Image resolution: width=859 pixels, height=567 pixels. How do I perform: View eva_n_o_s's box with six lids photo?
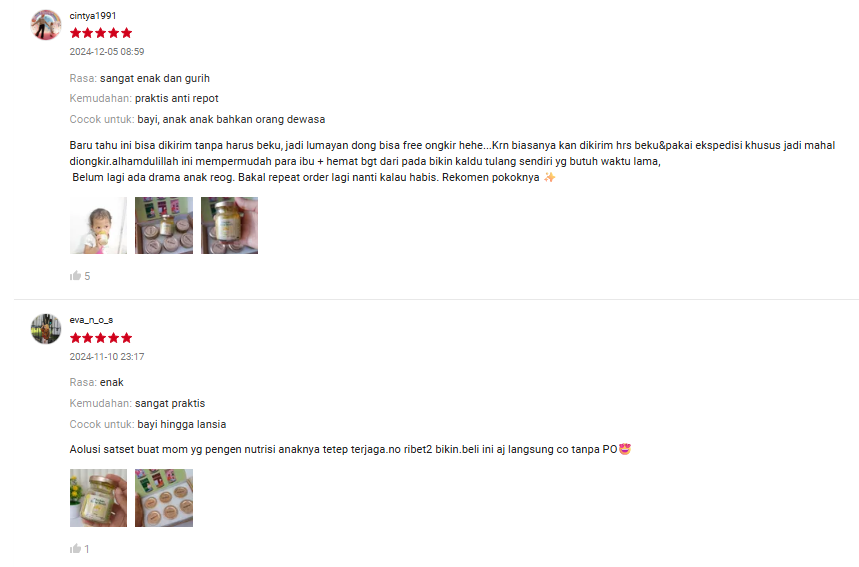(x=164, y=497)
